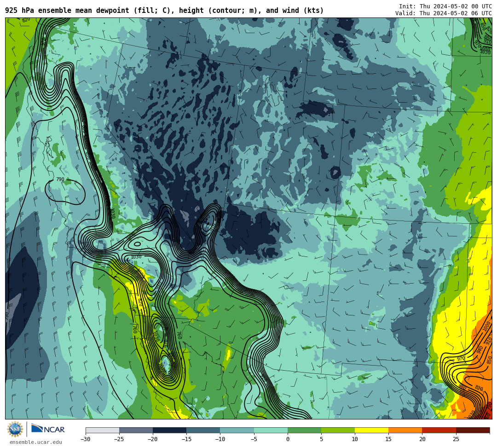Click the 'Init: Thu 2024-05-02 00 UTC' line
Viewport: 497px width, 448px height.
coord(445,6)
